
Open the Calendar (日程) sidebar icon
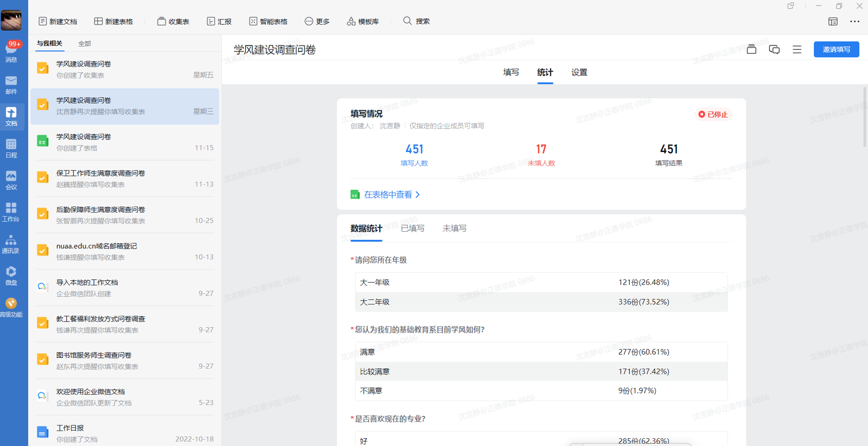coord(11,148)
